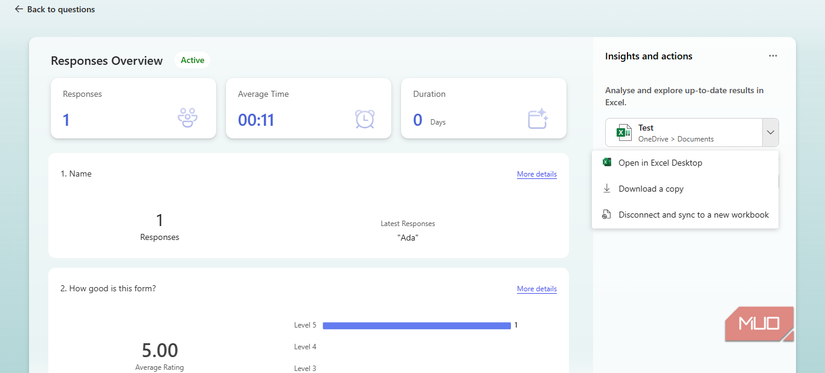Screen dimensions: 825x373
Task: Click the Excel file icon beside Test
Action: pyautogui.click(x=623, y=133)
